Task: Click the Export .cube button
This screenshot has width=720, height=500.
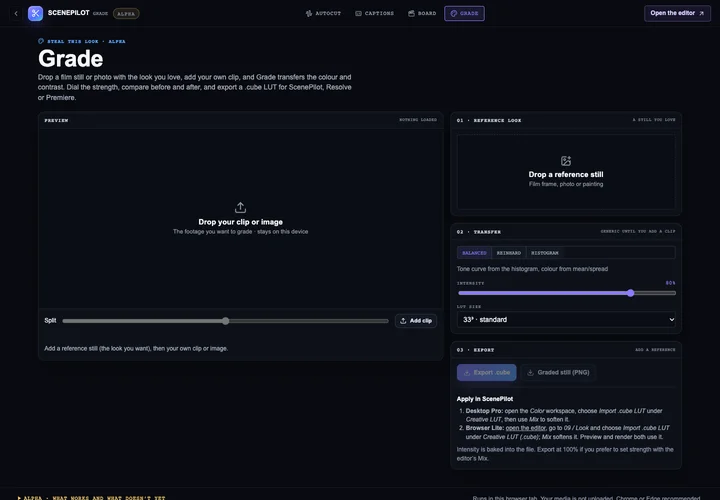Action: pyautogui.click(x=486, y=372)
